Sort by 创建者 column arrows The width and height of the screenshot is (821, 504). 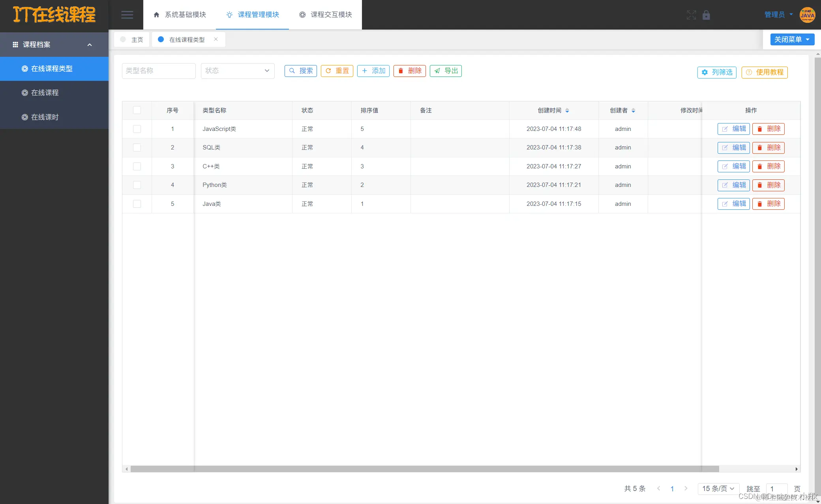[x=633, y=110]
